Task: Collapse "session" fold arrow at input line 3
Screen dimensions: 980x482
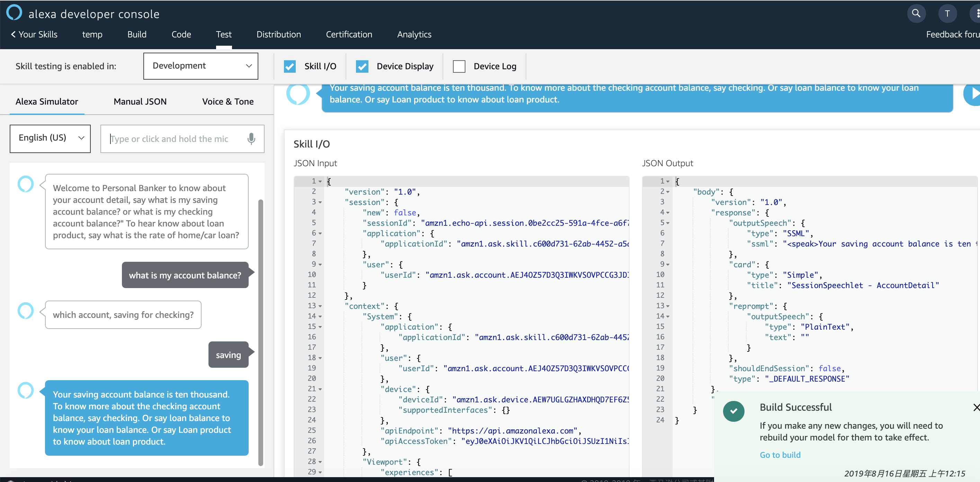Action: click(320, 202)
